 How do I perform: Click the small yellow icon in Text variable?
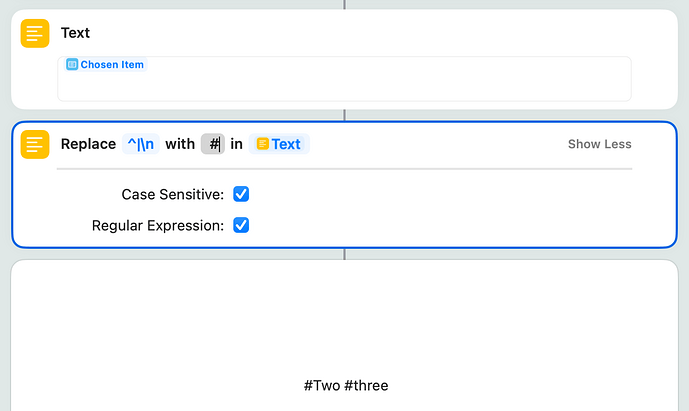coord(263,144)
